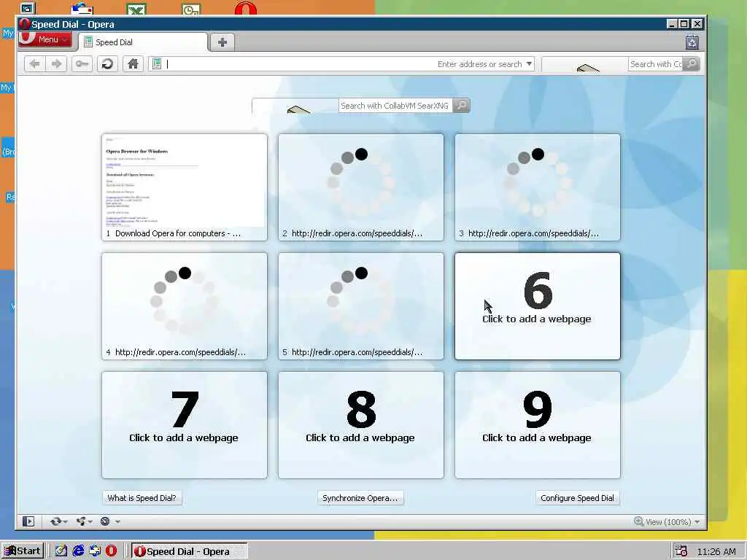The height and width of the screenshot is (560, 747).
Task: Click the system tray scheduler icon
Action: tap(681, 551)
